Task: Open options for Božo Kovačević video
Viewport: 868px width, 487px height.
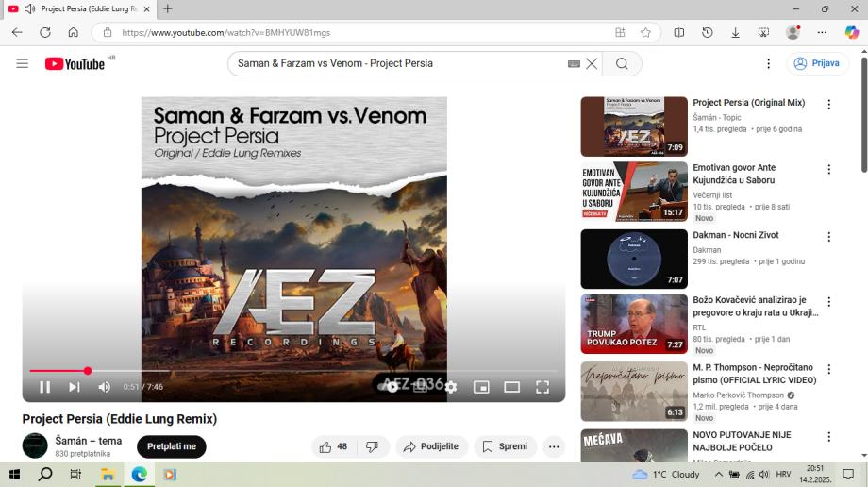Action: point(828,302)
